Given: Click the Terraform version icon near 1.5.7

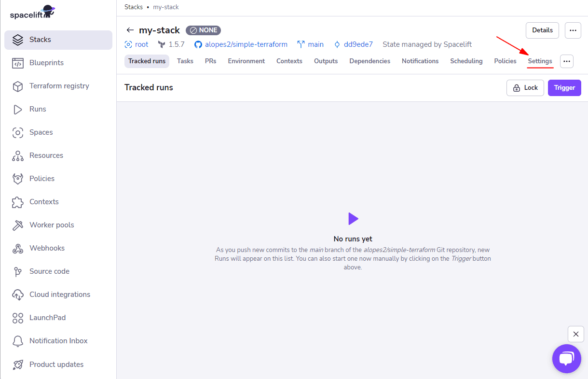Looking at the screenshot, I should tap(162, 44).
